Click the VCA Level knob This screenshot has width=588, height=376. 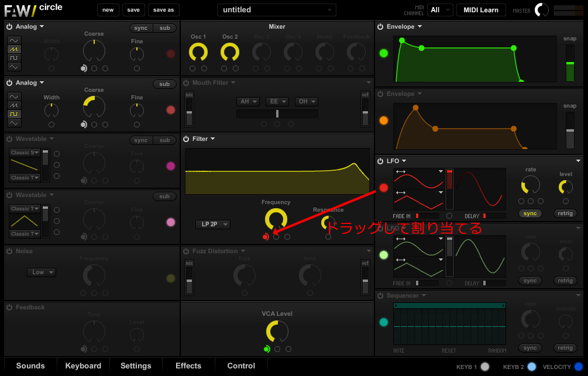(277, 332)
